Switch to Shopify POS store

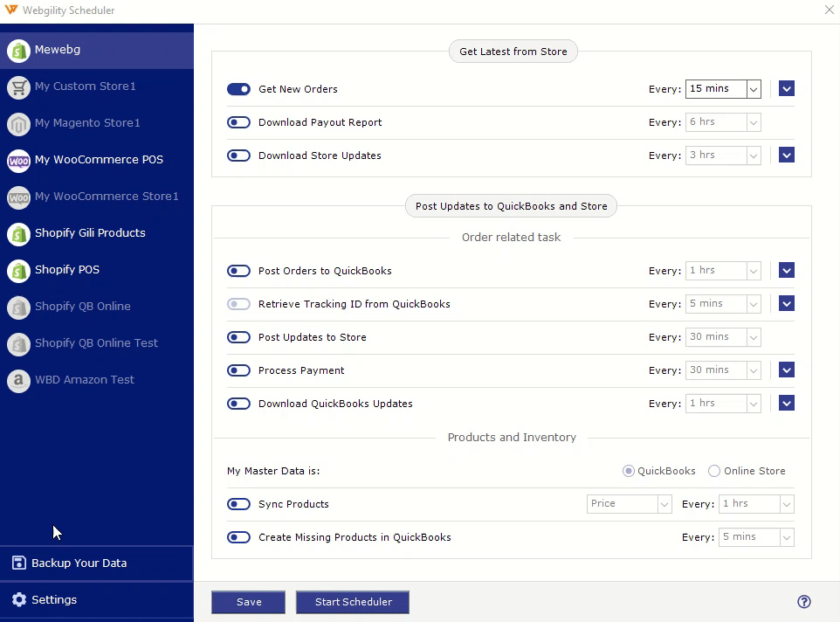[67, 270]
